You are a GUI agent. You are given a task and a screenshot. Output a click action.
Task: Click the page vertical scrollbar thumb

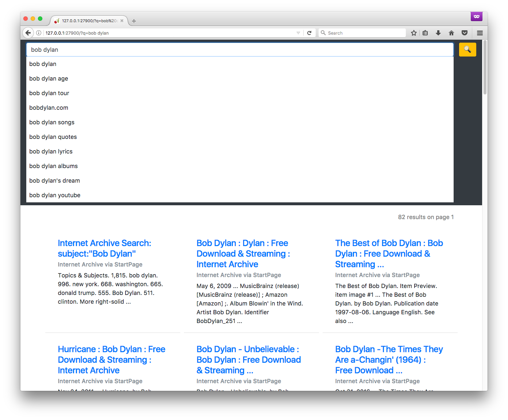tap(485, 67)
